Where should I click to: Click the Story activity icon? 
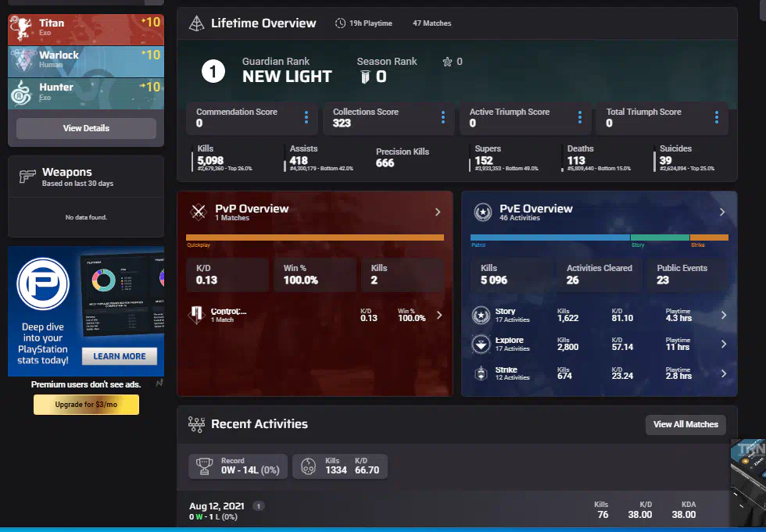481,316
